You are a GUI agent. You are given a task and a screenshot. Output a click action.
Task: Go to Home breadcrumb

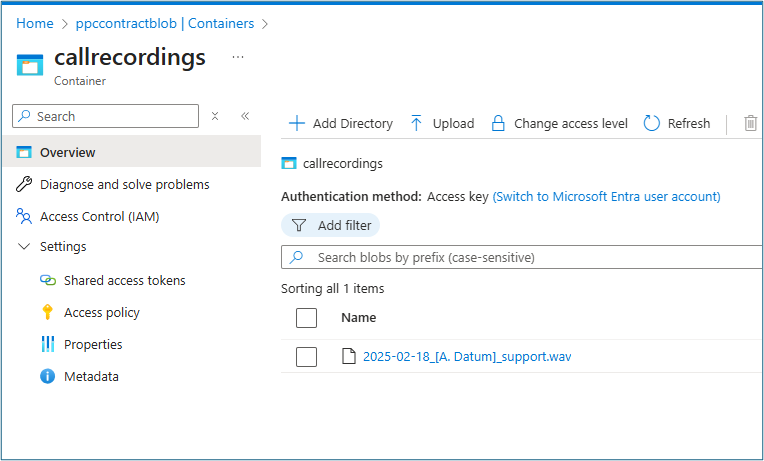coord(35,23)
